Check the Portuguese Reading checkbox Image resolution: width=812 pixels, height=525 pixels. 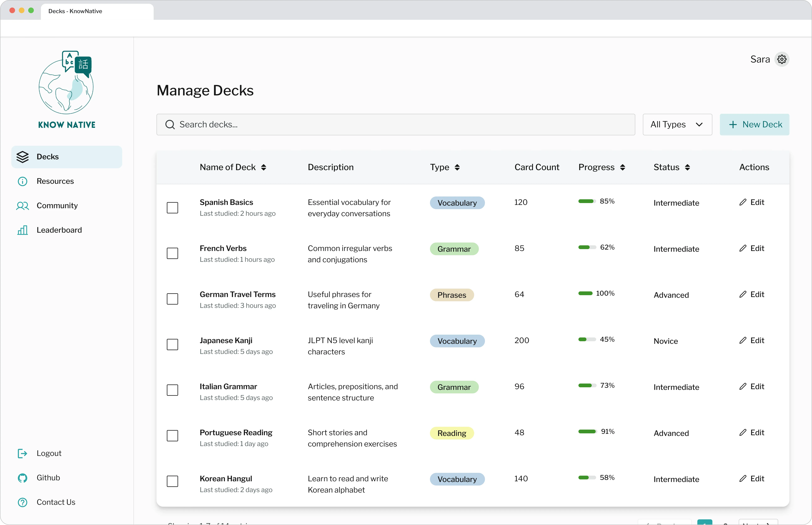[172, 436]
